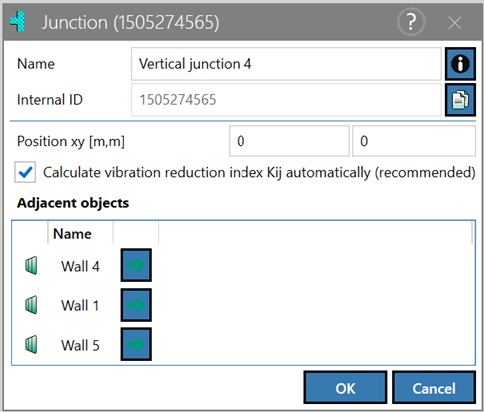
Task: Select the Wall 4 row
Action: pyautogui.click(x=243, y=266)
